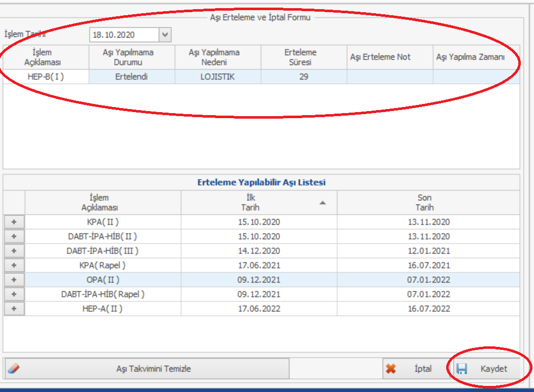Open LOJISTIK reason cell dropdown

click(x=218, y=77)
